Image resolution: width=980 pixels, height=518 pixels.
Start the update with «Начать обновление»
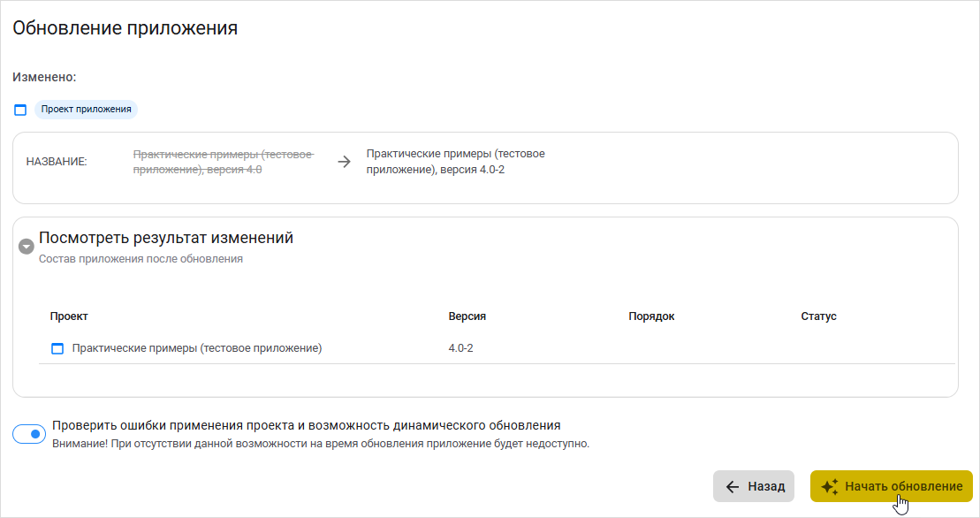click(892, 486)
